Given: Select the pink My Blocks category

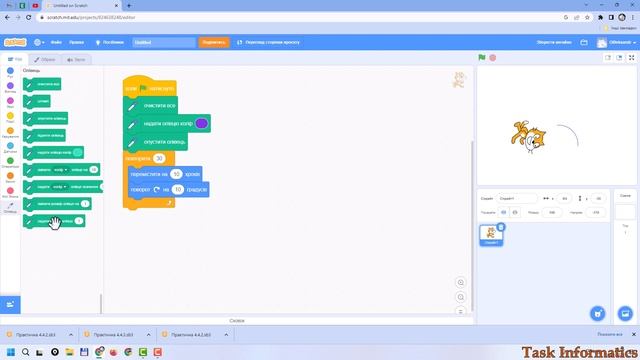Looking at the screenshot, I should pyautogui.click(x=10, y=192).
